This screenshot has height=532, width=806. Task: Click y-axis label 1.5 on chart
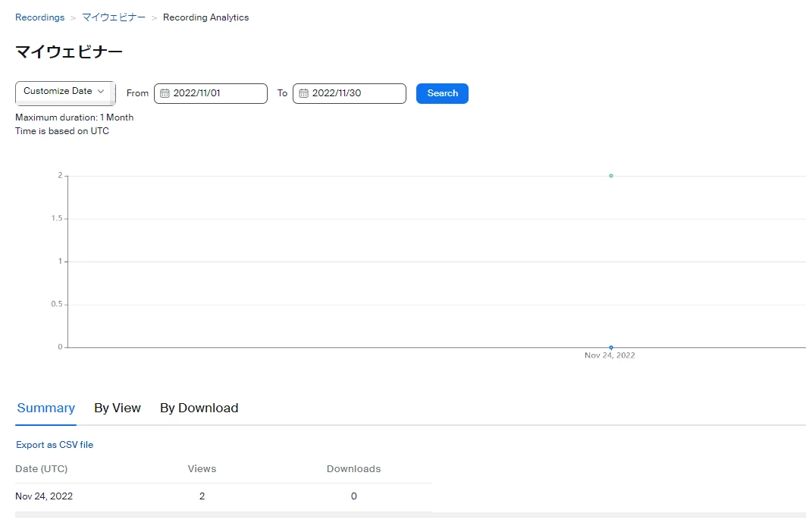click(x=57, y=218)
